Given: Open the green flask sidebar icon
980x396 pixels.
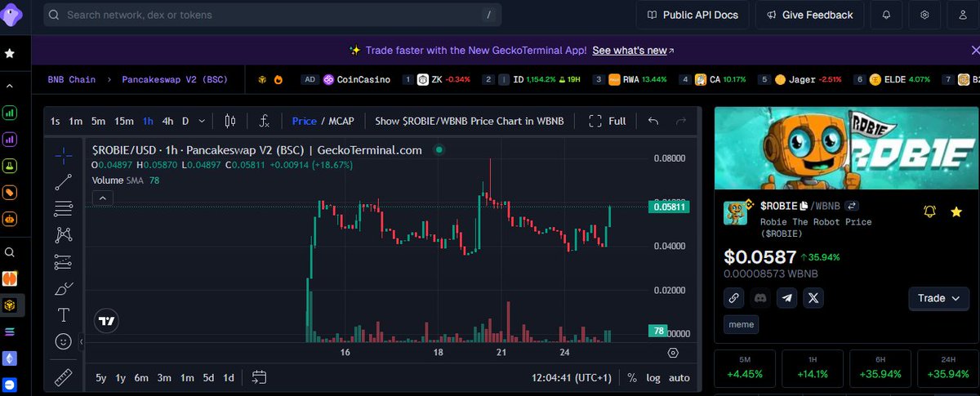Looking at the screenshot, I should [x=10, y=166].
